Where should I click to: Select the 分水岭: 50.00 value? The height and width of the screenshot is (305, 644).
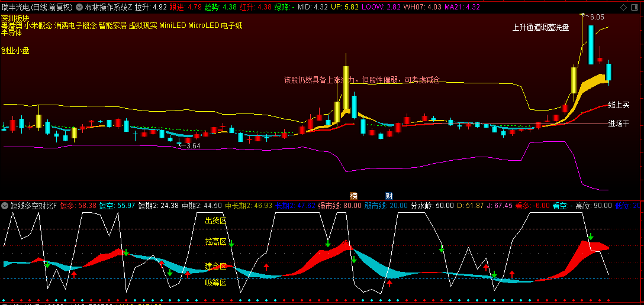pos(432,206)
